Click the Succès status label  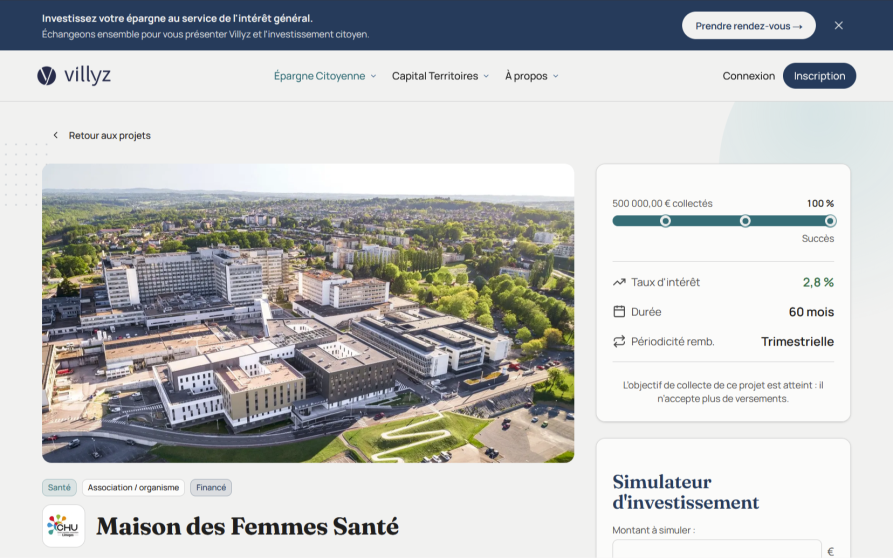pos(818,239)
